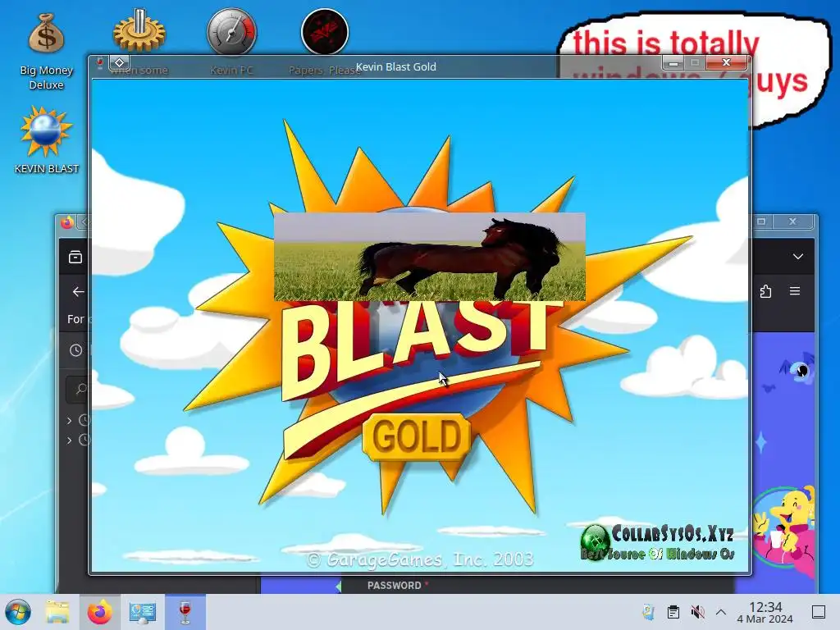Open Firefox extensions puzzle icon
This screenshot has height=630, width=840.
tap(765, 291)
